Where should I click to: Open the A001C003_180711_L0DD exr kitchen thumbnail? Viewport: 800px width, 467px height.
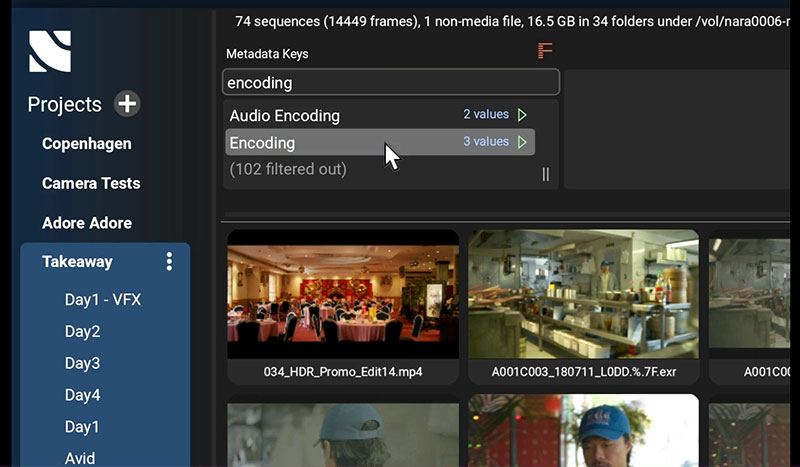pos(584,294)
